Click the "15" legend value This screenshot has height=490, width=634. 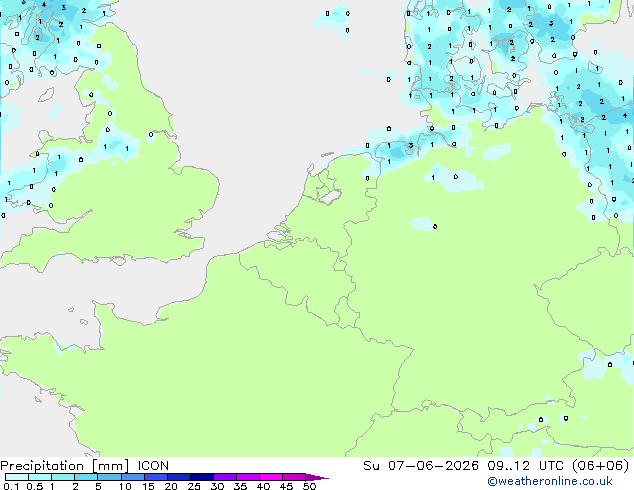(148, 486)
